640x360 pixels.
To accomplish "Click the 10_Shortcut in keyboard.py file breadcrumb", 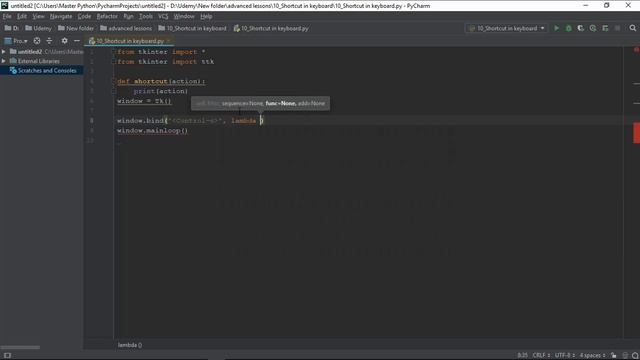I will [x=271, y=28].
